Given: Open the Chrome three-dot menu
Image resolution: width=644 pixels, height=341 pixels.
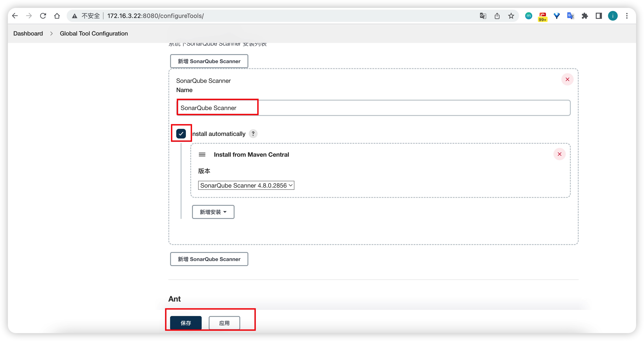Looking at the screenshot, I should [x=627, y=16].
